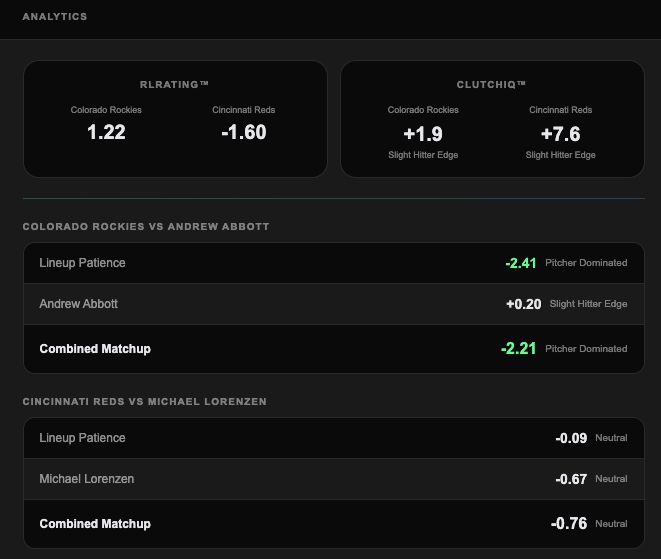Click the -2.21 combined value
661x559 pixels.
pyautogui.click(x=519, y=348)
